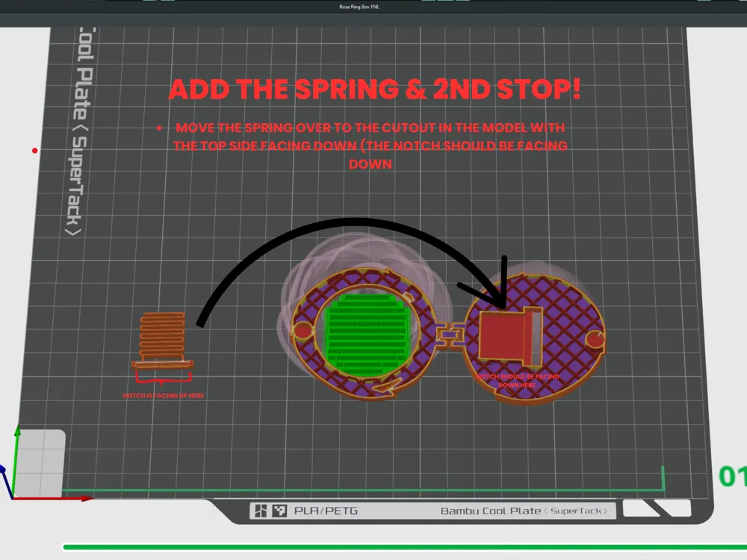This screenshot has width=747, height=560.
Task: Click the 'NOTCH IS FACING UP HERE' label
Action: coord(163,394)
